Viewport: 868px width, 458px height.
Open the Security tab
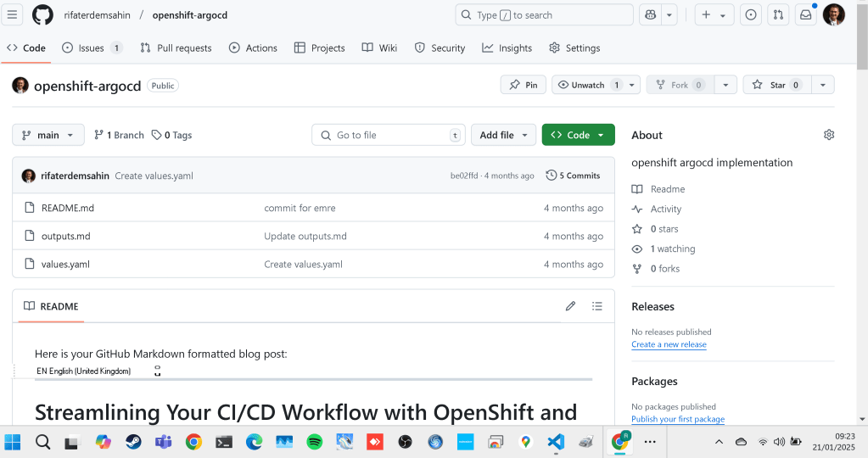click(440, 48)
